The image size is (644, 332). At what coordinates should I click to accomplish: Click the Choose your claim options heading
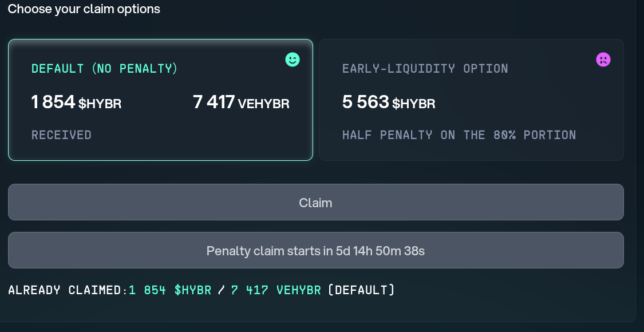(x=84, y=9)
